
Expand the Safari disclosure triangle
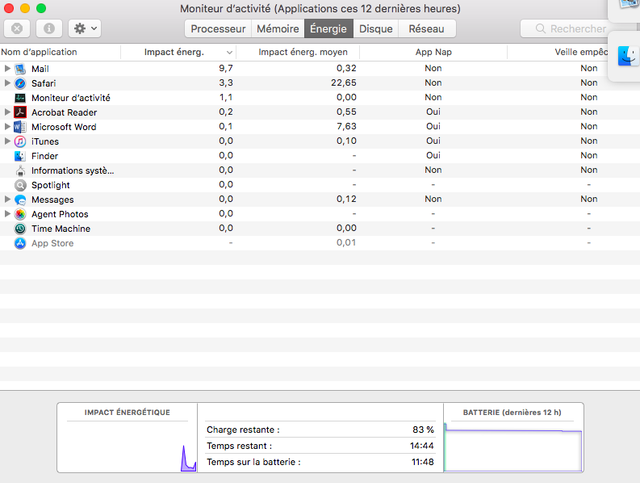(x=7, y=83)
